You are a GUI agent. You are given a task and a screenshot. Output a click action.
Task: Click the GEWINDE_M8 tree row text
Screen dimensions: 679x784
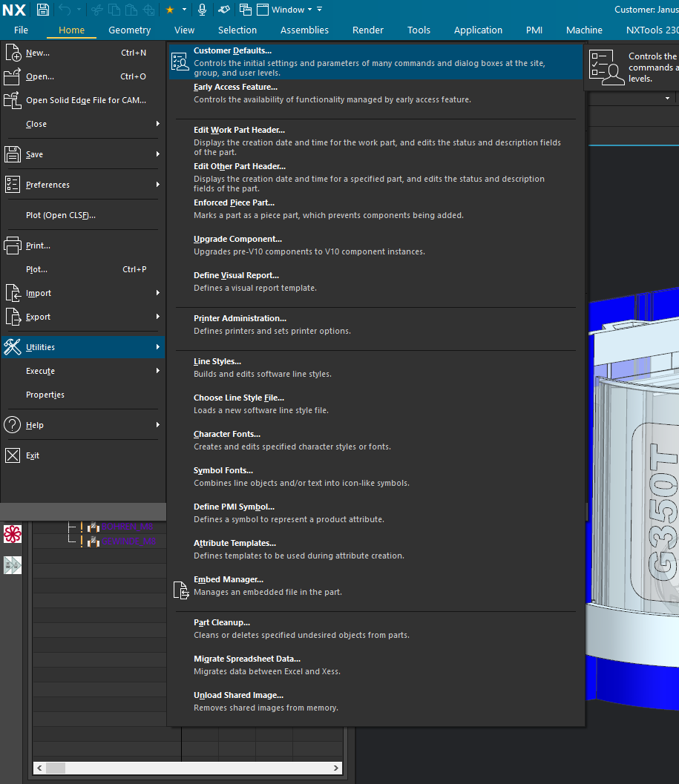pos(128,541)
